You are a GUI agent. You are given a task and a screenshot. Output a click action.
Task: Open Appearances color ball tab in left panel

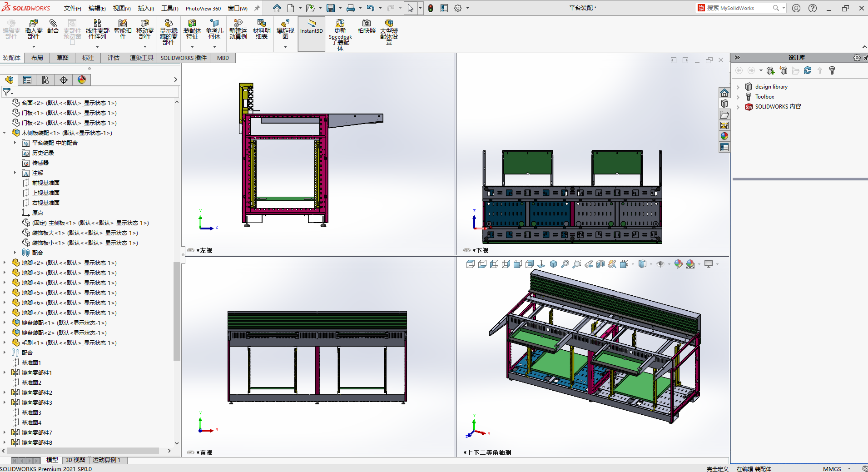click(x=82, y=80)
